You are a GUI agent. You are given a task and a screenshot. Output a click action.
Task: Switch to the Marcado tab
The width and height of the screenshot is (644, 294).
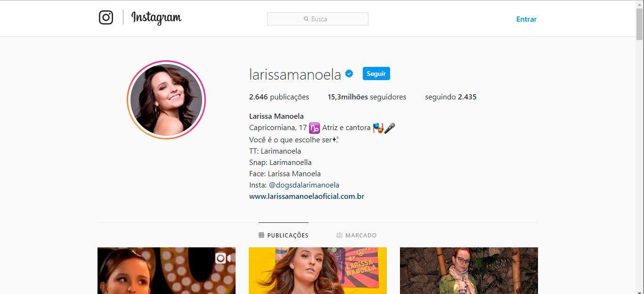[357, 235]
